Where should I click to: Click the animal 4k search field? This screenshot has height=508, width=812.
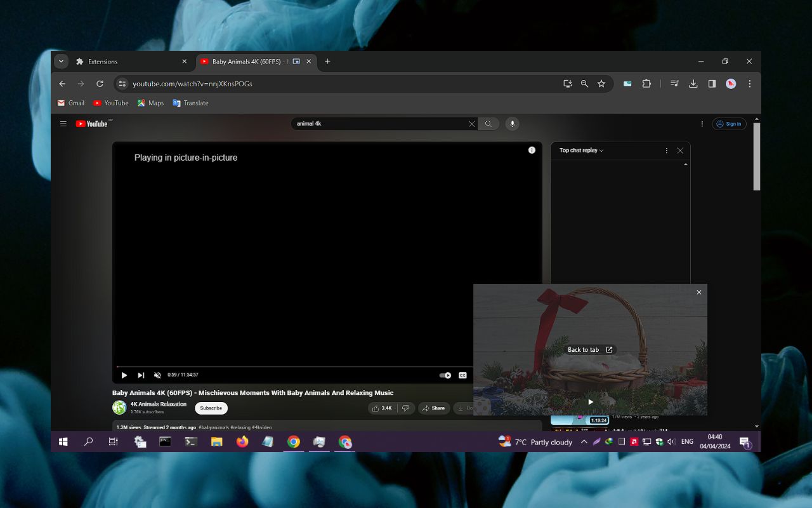(381, 124)
